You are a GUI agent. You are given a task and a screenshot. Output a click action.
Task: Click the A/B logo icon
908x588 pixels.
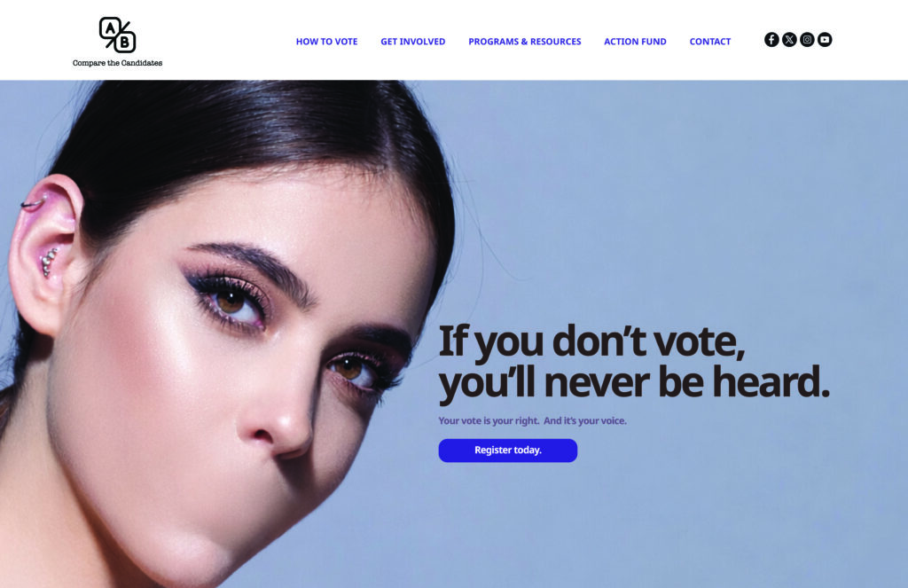(x=118, y=35)
